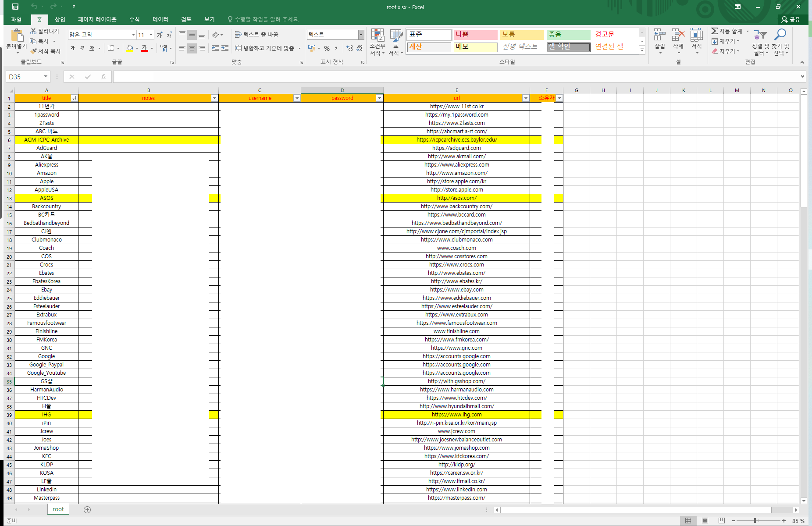The width and height of the screenshot is (812, 526).
Task: Switch to Page Layout view in status bar
Action: tap(705, 521)
